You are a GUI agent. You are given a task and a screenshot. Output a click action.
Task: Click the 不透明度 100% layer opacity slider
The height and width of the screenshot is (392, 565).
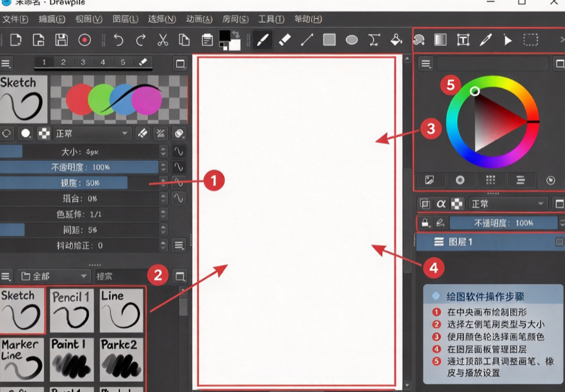[504, 223]
